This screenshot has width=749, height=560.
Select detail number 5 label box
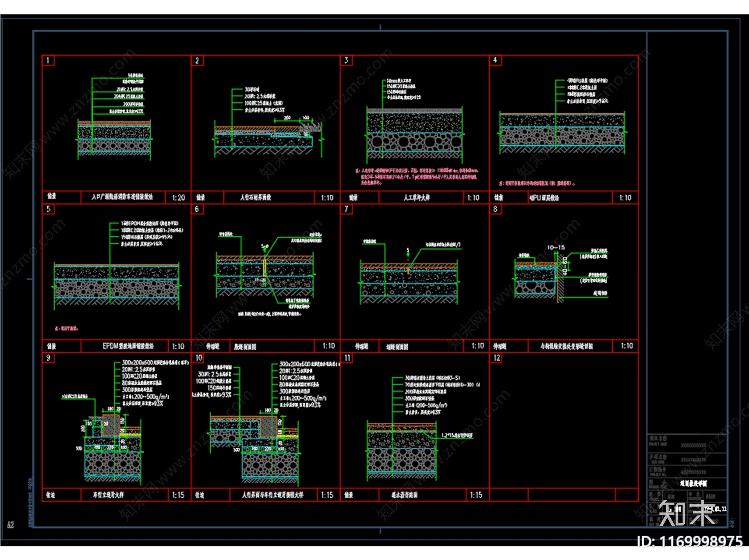pyautogui.click(x=48, y=209)
